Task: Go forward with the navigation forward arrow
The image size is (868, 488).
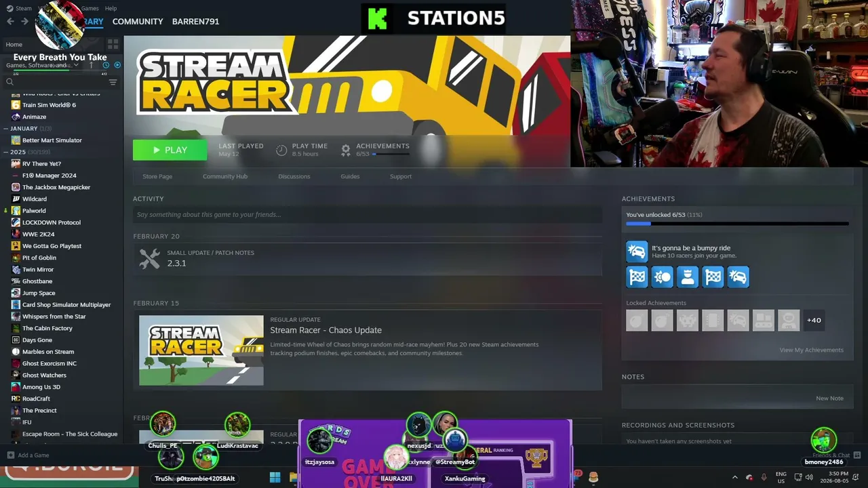Action: point(24,21)
